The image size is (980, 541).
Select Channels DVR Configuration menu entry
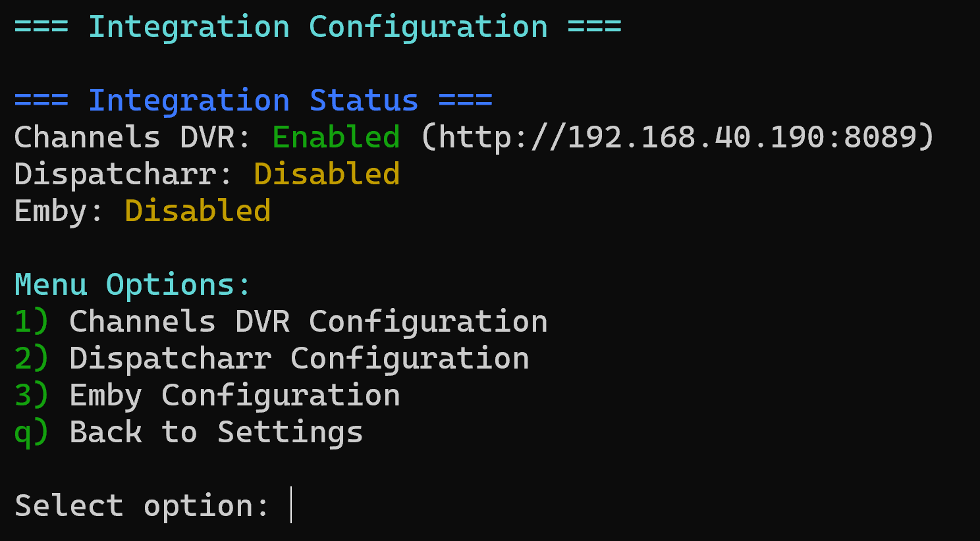[x=308, y=322]
